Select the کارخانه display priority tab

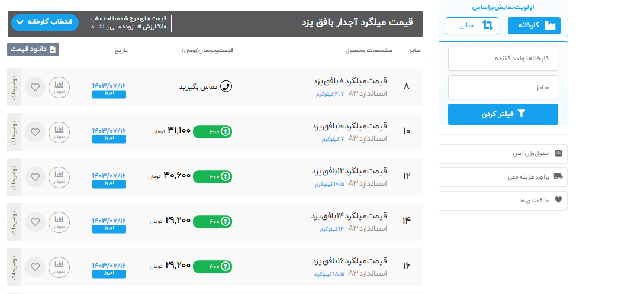pyautogui.click(x=534, y=26)
